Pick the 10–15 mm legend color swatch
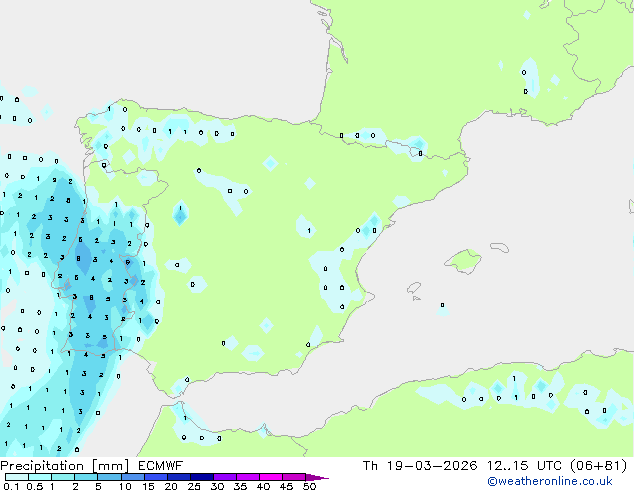634x490 pixels. click(132, 477)
